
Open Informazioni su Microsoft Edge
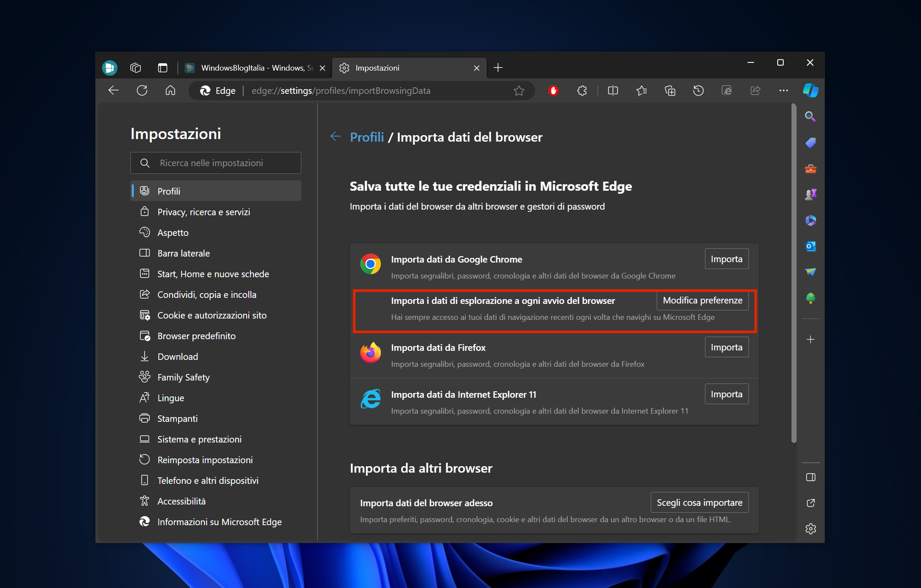coord(216,522)
